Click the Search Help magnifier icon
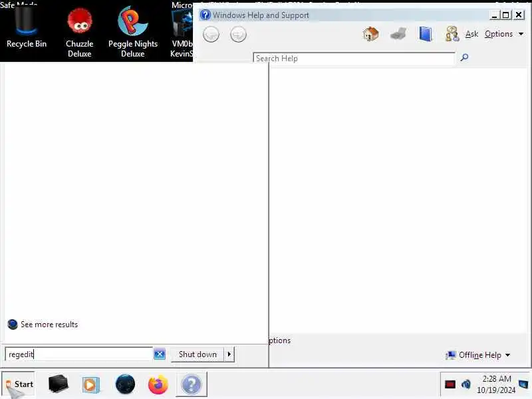This screenshot has height=399, width=532. tap(464, 57)
